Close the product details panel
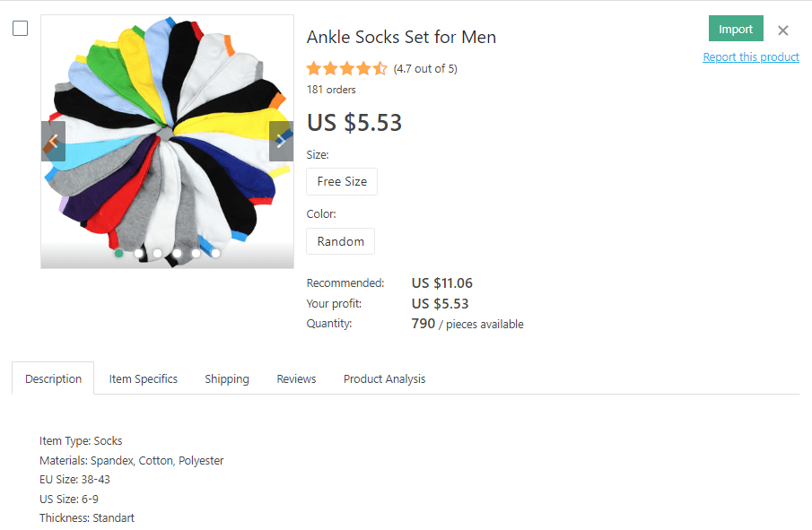The width and height of the screenshot is (812, 530). pos(783,30)
